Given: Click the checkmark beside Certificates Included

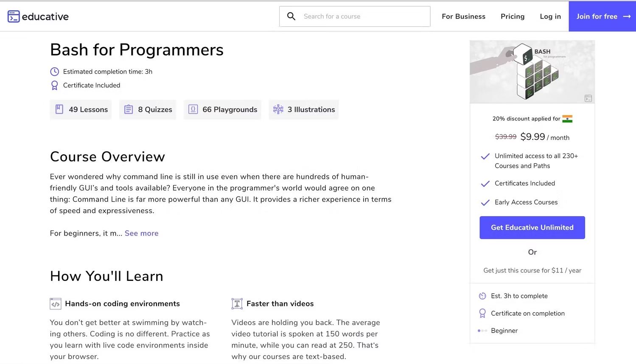Looking at the screenshot, I should [x=485, y=183].
